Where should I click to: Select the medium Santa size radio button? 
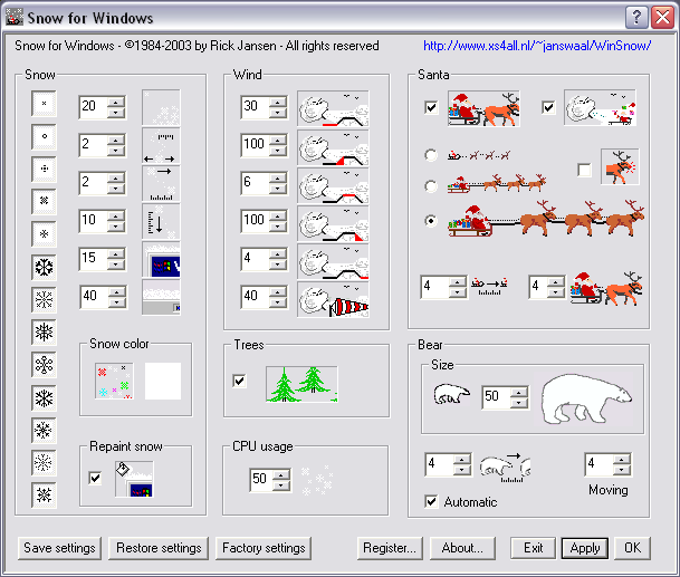point(431,187)
